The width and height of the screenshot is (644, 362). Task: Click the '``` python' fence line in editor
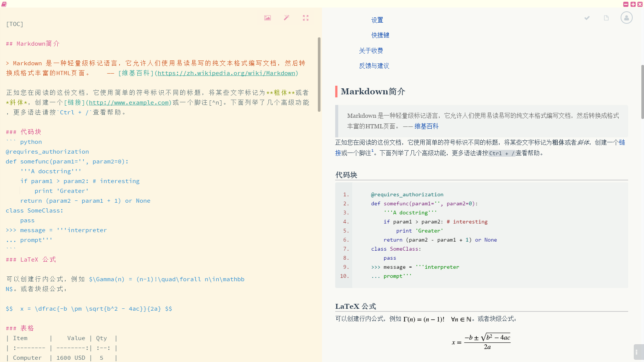click(x=24, y=142)
